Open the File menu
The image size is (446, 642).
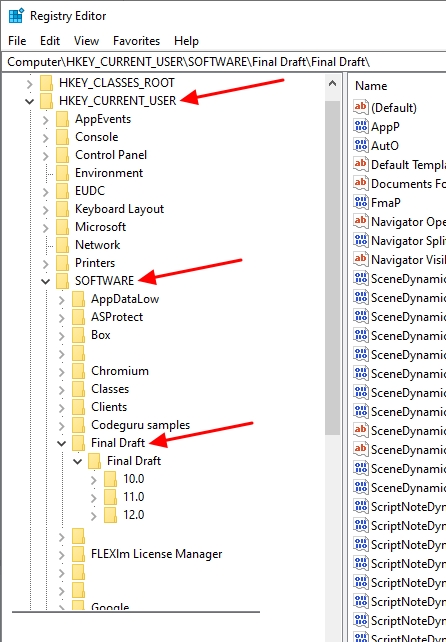[17, 41]
